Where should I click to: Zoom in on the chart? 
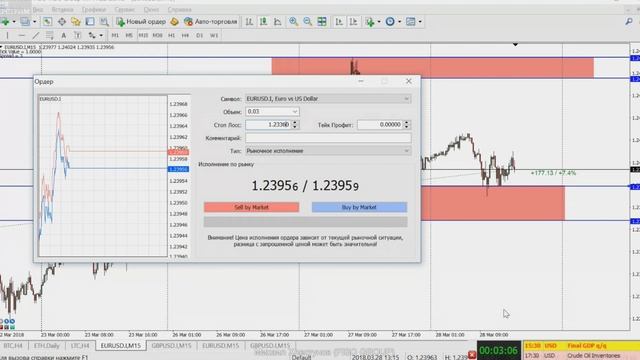(293, 22)
